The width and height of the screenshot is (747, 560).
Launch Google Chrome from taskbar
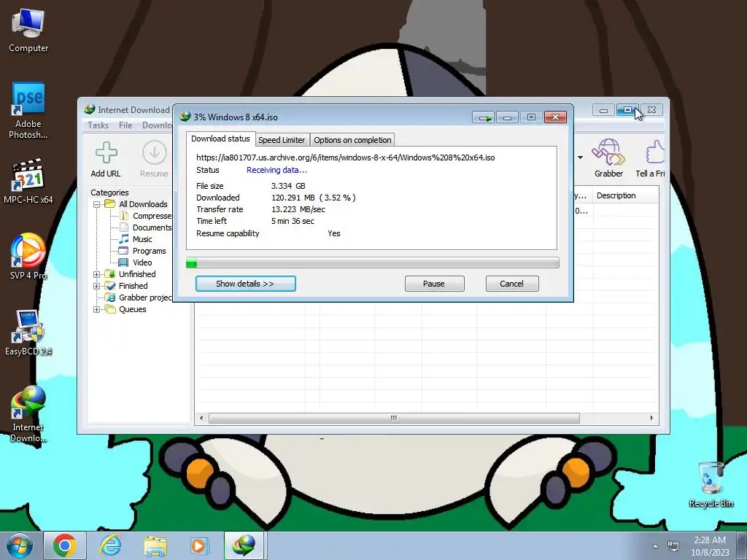point(65,545)
